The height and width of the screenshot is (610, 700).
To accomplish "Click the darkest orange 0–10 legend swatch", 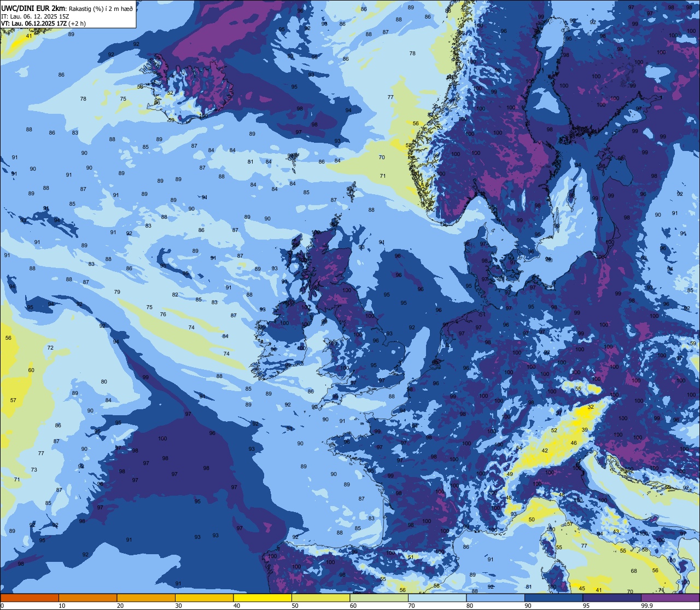I will pyautogui.click(x=30, y=597).
